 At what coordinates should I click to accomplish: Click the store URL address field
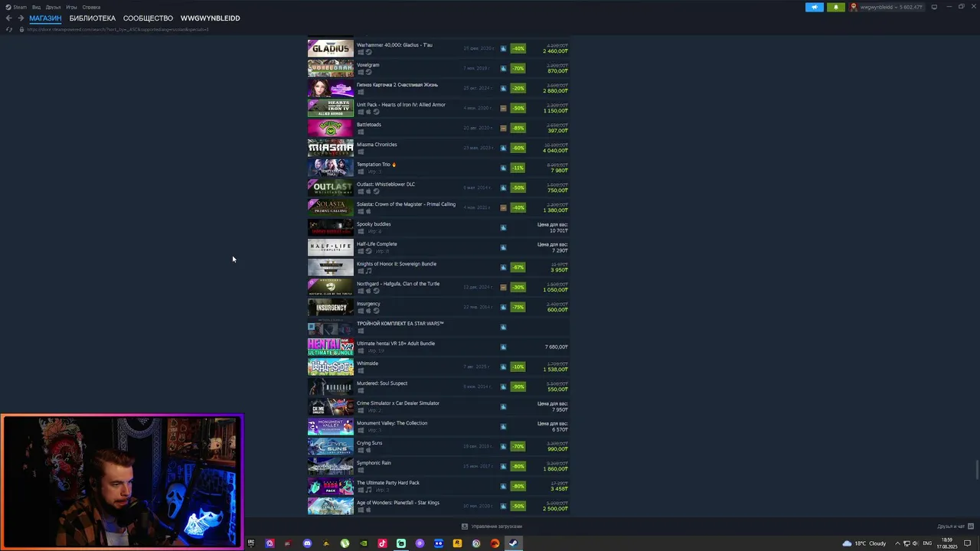click(x=118, y=29)
